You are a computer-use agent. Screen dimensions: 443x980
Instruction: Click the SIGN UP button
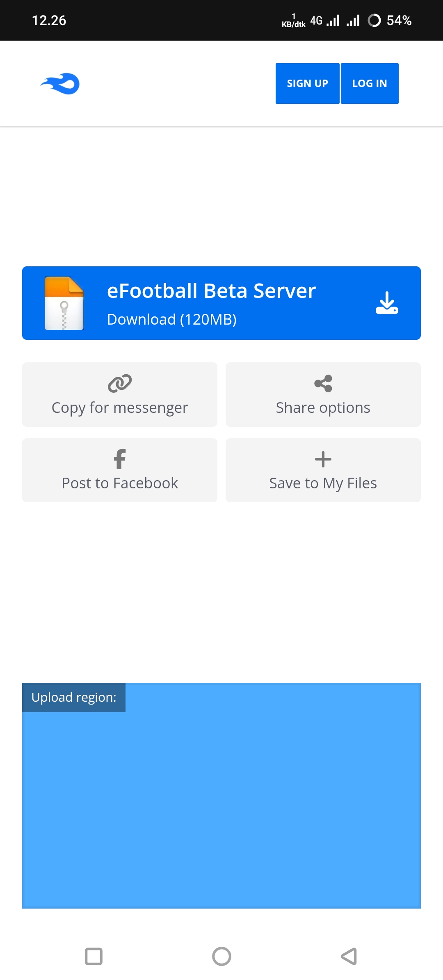click(x=307, y=83)
